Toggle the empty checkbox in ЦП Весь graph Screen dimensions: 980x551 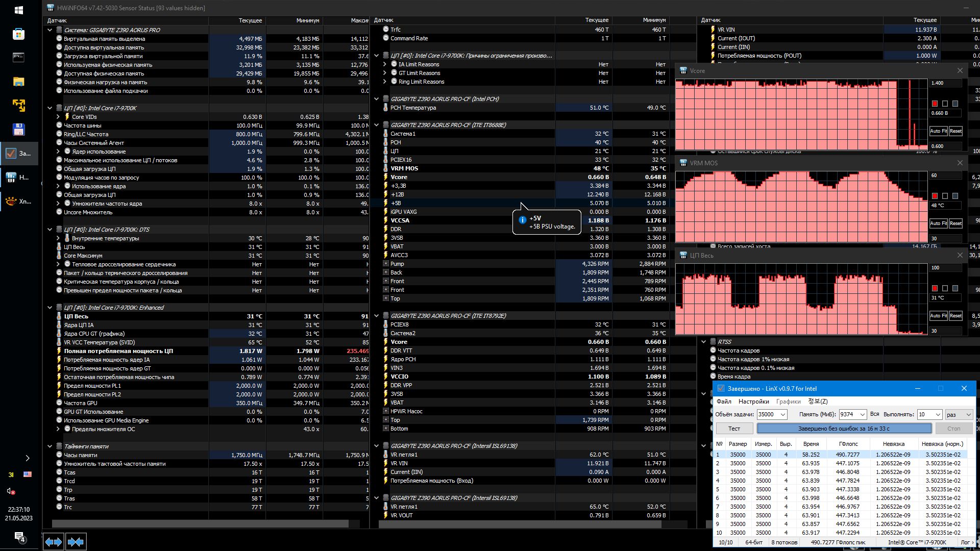tap(945, 288)
